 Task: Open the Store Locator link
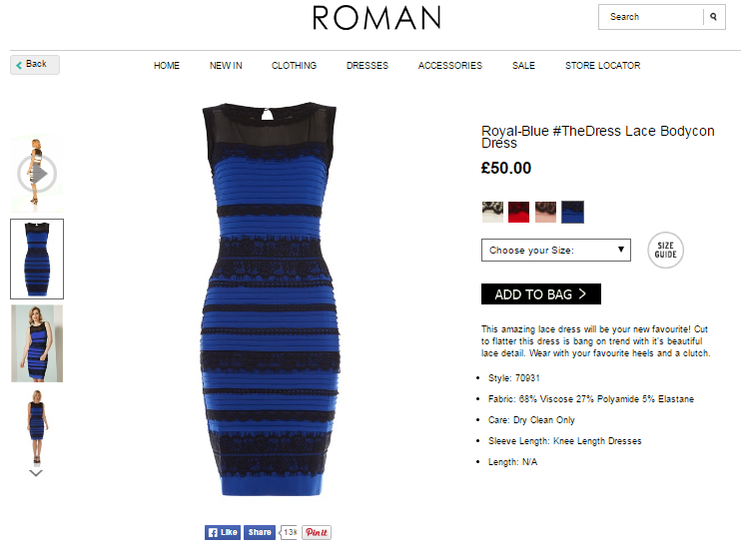[x=602, y=66]
